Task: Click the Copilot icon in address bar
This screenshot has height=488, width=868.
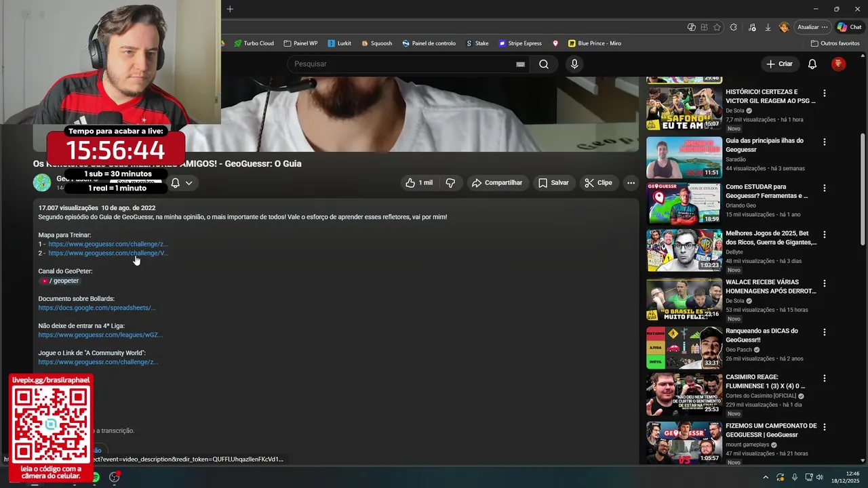Action: coord(692,27)
